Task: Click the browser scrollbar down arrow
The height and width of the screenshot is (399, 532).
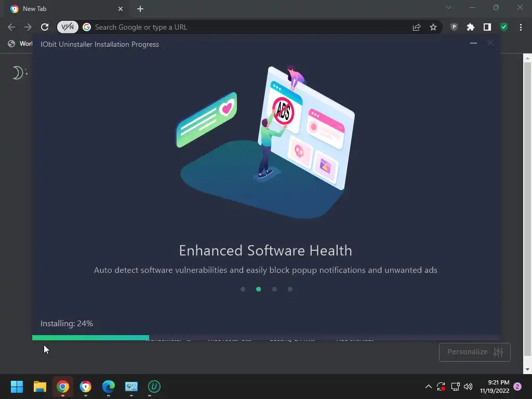Action: [x=527, y=369]
